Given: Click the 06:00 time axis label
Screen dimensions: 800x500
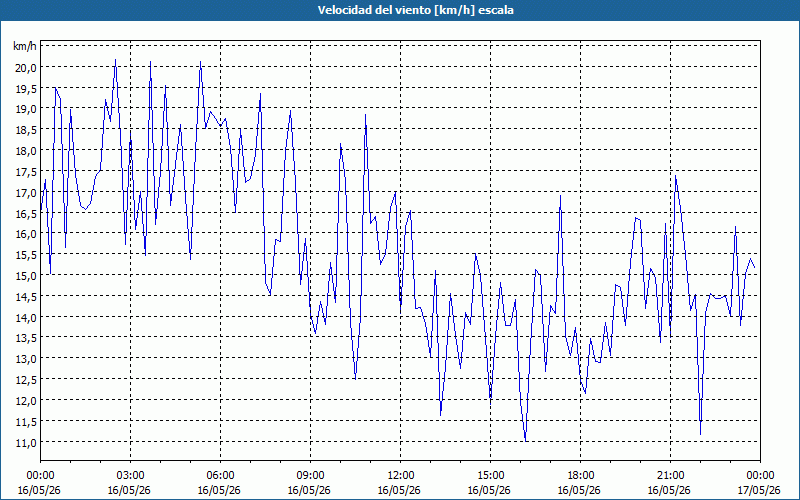Looking at the screenshot, I should (x=220, y=476).
